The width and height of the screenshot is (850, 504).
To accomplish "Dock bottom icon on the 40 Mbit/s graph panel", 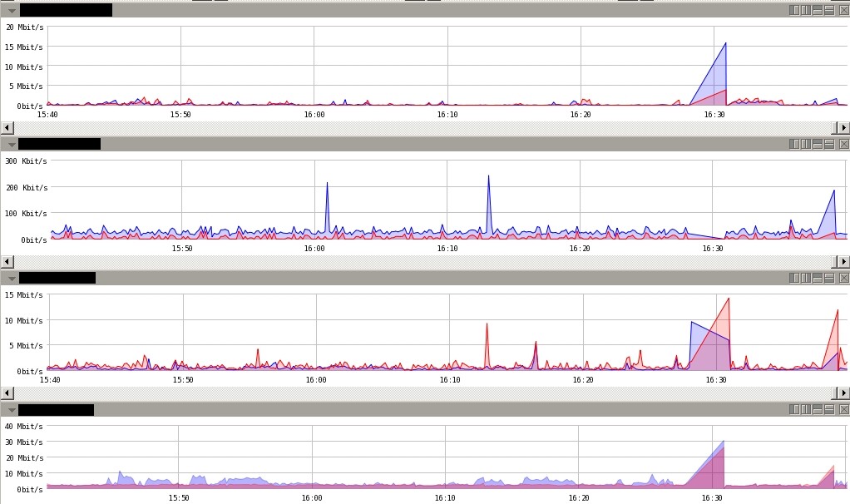I will [x=829, y=409].
